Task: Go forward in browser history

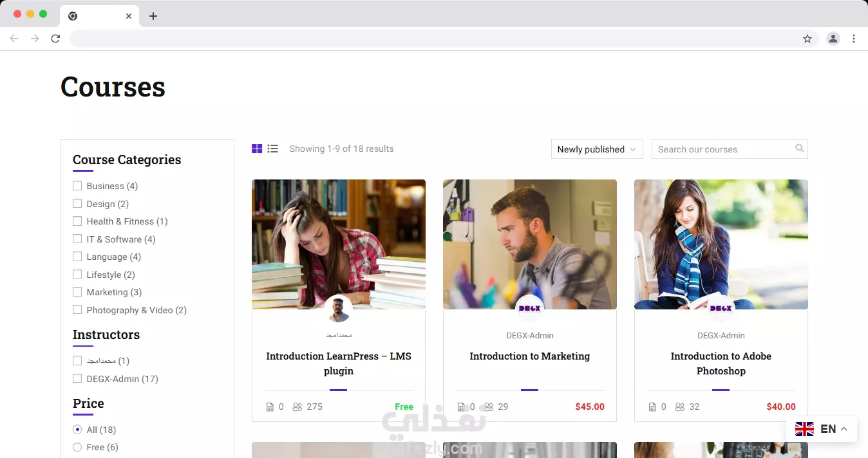Action: pyautogui.click(x=35, y=39)
